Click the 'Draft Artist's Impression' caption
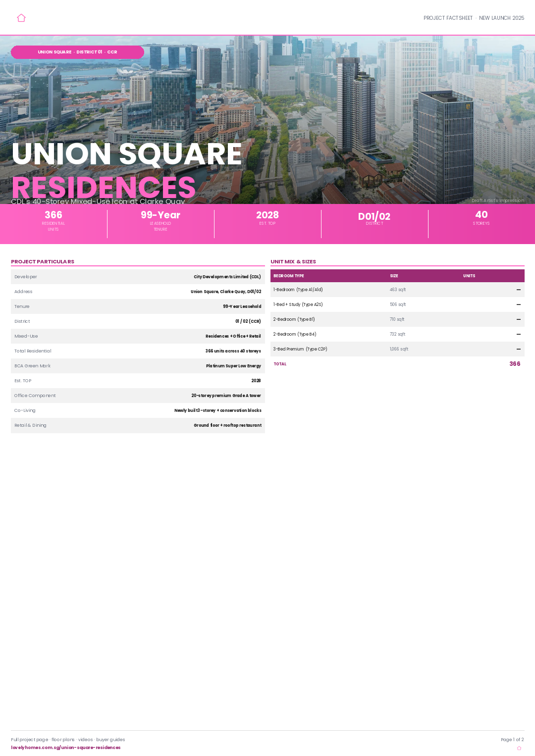 pyautogui.click(x=498, y=201)
